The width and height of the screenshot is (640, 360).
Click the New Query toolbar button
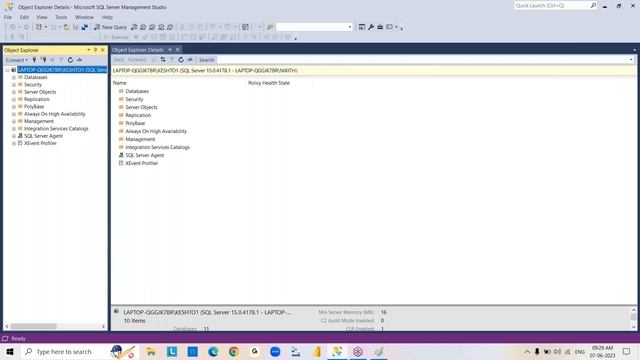coord(111,27)
